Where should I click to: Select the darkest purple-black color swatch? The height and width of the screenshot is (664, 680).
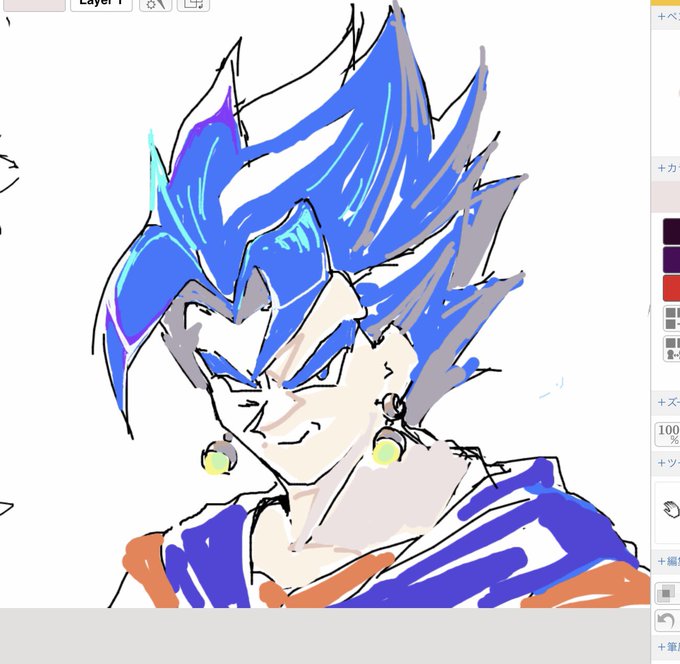point(671,232)
